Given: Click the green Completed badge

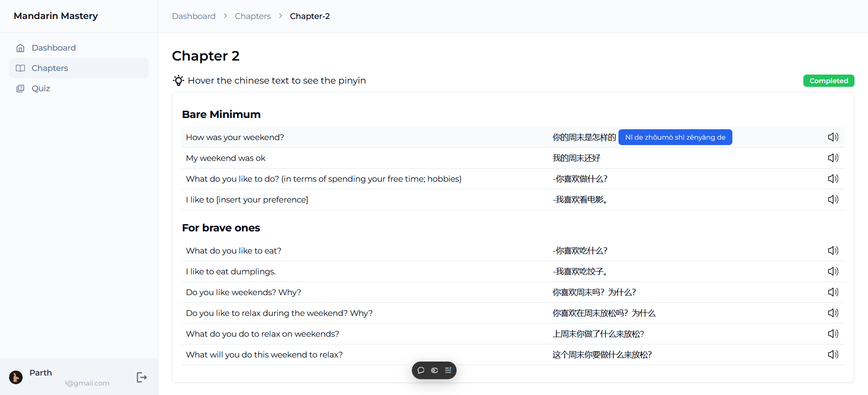Looking at the screenshot, I should tap(828, 81).
